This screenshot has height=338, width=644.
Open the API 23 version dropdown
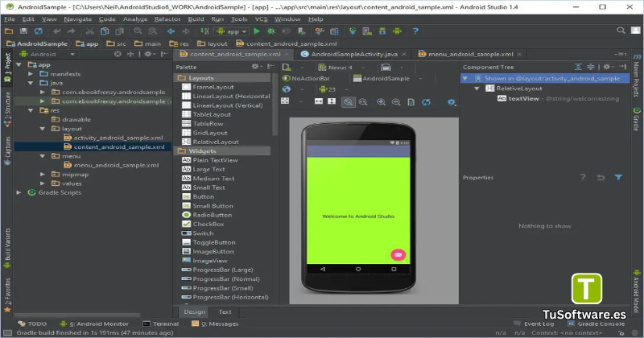pyautogui.click(x=333, y=89)
